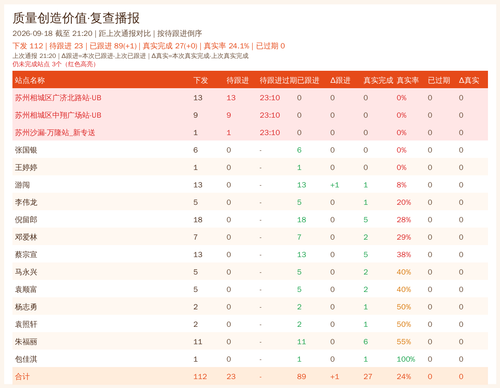Viewport: 500px width, 388px height.
Task: Click the Δ跟进 column header
Action: [x=340, y=80]
